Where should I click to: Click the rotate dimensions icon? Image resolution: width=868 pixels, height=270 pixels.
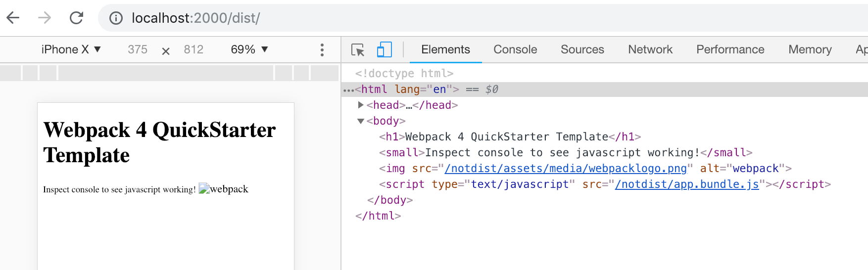pyautogui.click(x=166, y=51)
